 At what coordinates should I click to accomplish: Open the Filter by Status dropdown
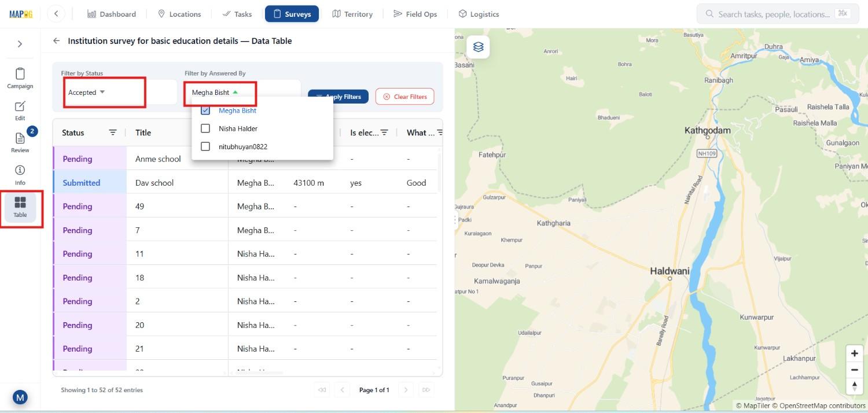click(x=119, y=93)
